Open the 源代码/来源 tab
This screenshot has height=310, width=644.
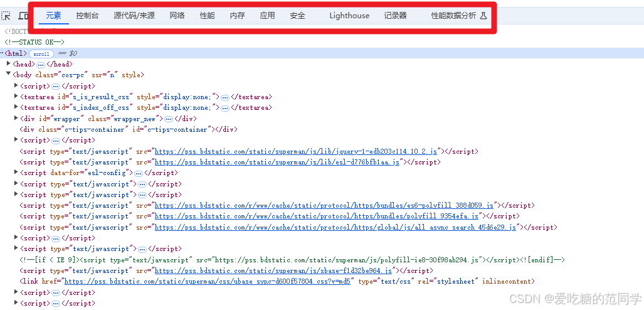point(134,16)
